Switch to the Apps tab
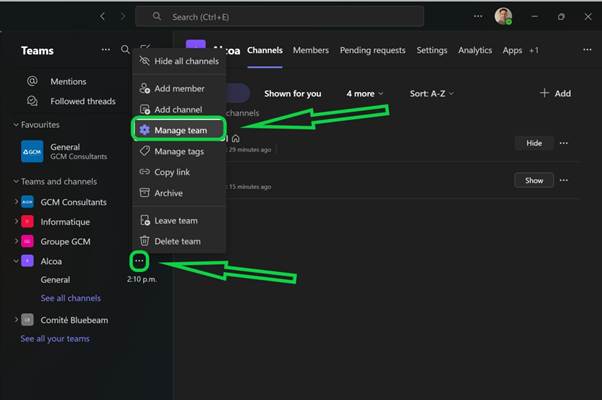The image size is (602, 400). tap(512, 50)
